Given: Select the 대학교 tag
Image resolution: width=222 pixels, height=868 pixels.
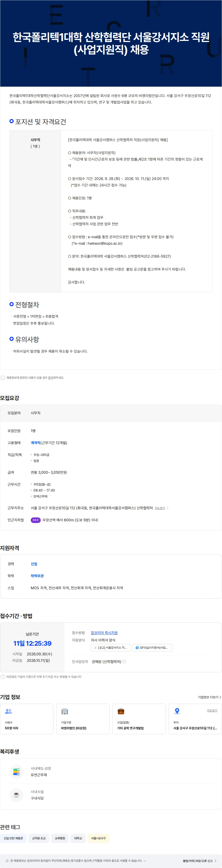Looking at the screenshot, I should [x=78, y=838].
